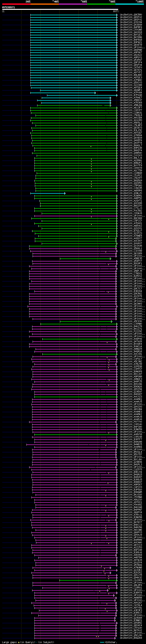Open the UniRef100_Q3SC84 hit label

point(131,22)
